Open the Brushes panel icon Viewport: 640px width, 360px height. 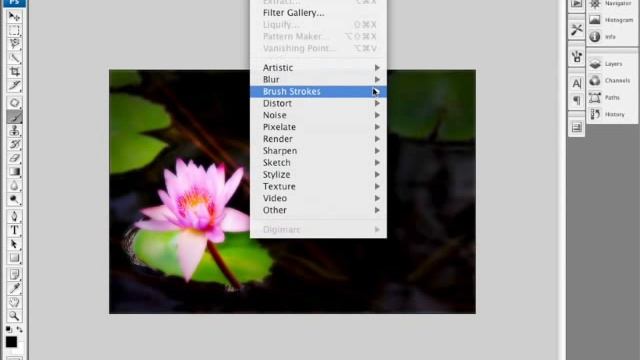coord(576,57)
